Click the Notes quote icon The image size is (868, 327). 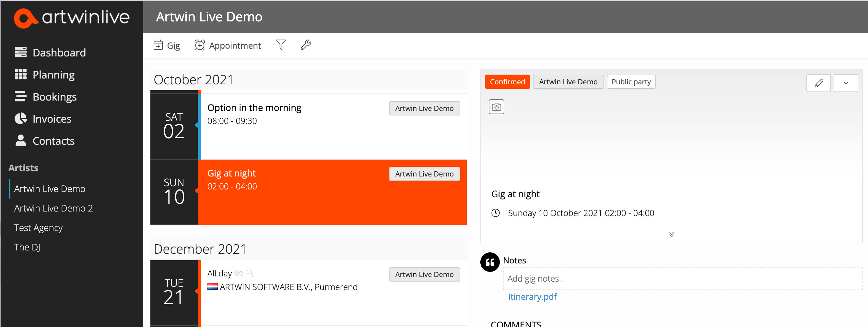[490, 262]
